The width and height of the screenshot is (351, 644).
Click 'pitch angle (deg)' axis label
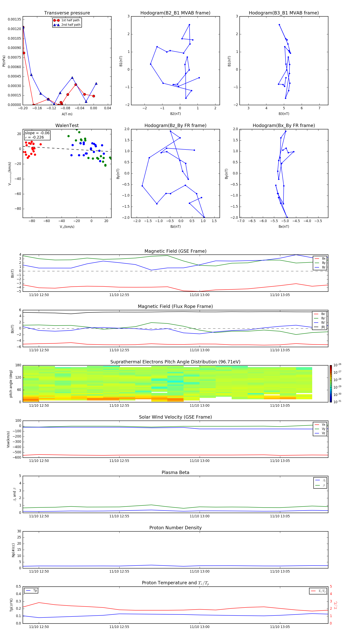tap(11, 384)
